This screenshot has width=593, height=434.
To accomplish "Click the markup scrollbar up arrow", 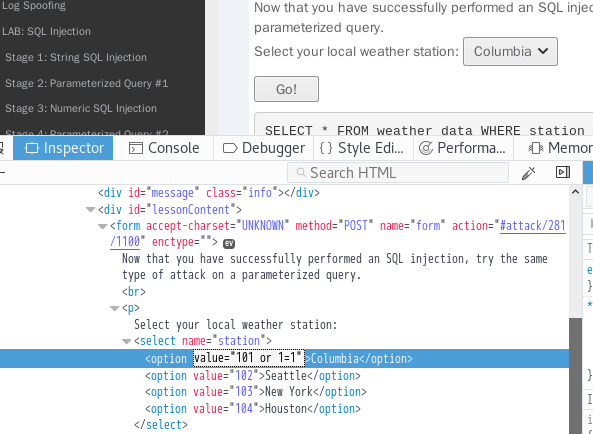I will (575, 192).
